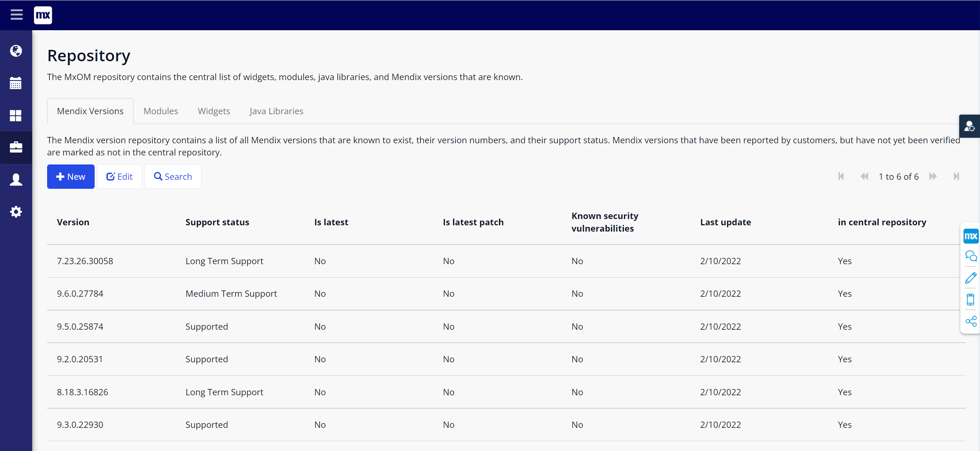Open the hamburger menu
The image size is (980, 451).
16,15
